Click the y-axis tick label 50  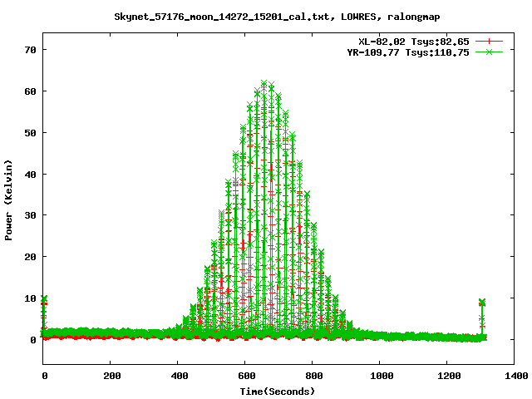pyautogui.click(x=30, y=133)
